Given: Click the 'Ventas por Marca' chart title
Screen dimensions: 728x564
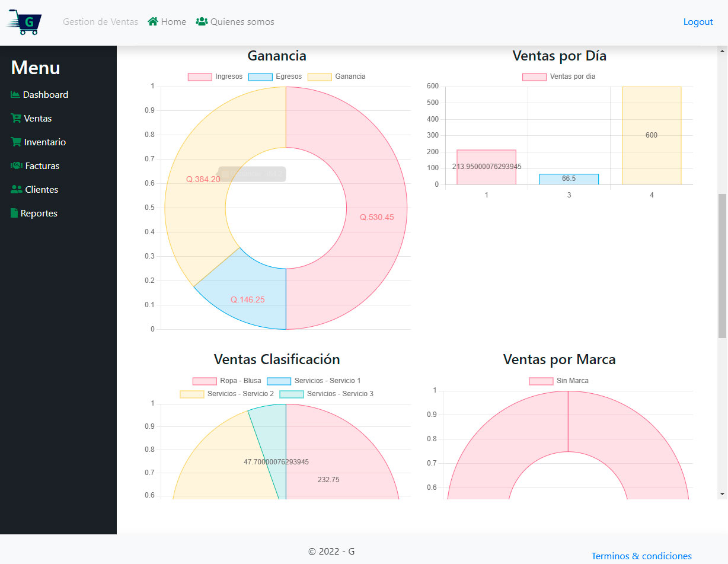Looking at the screenshot, I should [560, 359].
